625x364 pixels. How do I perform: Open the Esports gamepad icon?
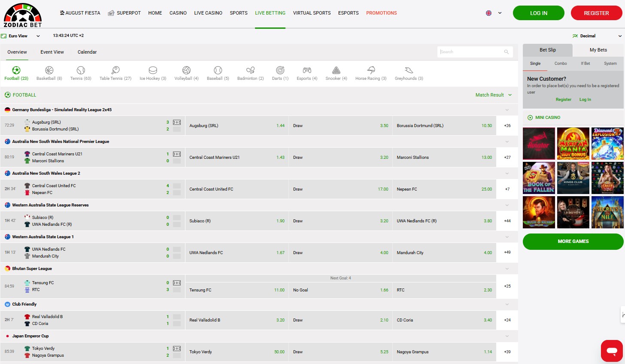click(307, 70)
